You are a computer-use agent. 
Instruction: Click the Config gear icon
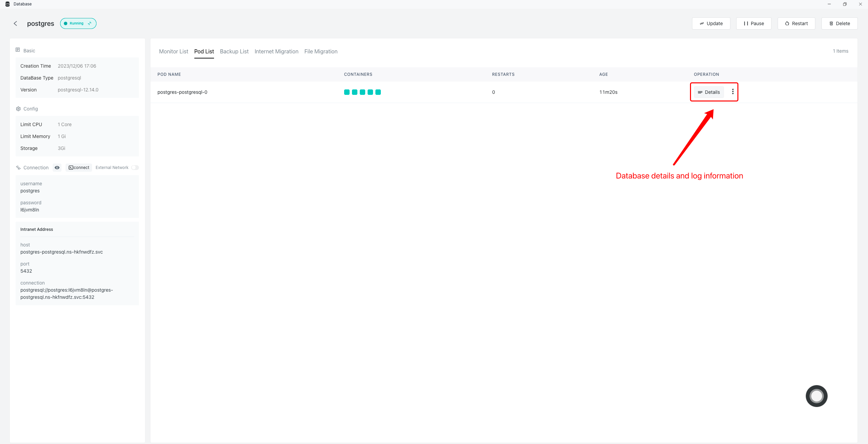18,109
